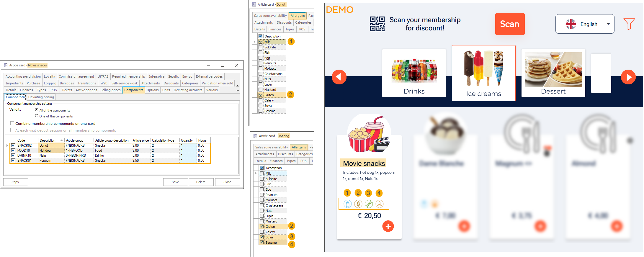644x257 pixels.
Task: Click the sesame allergen icon
Action: (380, 204)
